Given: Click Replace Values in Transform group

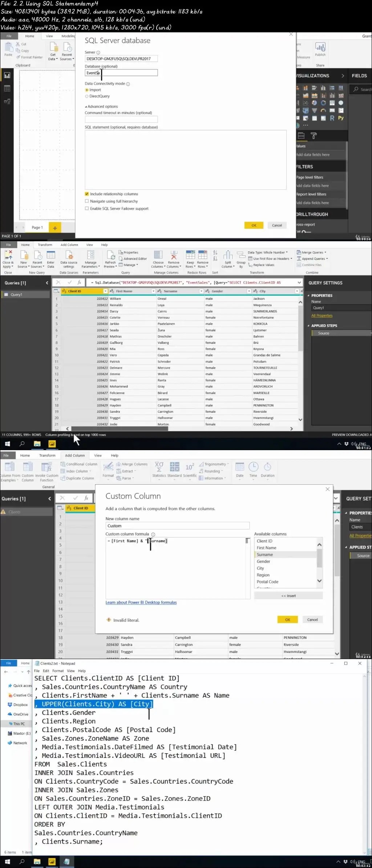Looking at the screenshot, I should [x=261, y=265].
